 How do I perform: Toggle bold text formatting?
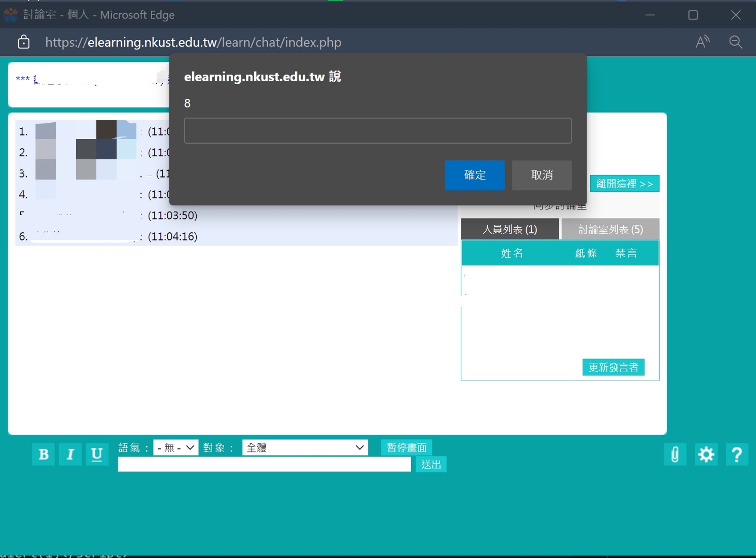[44, 454]
